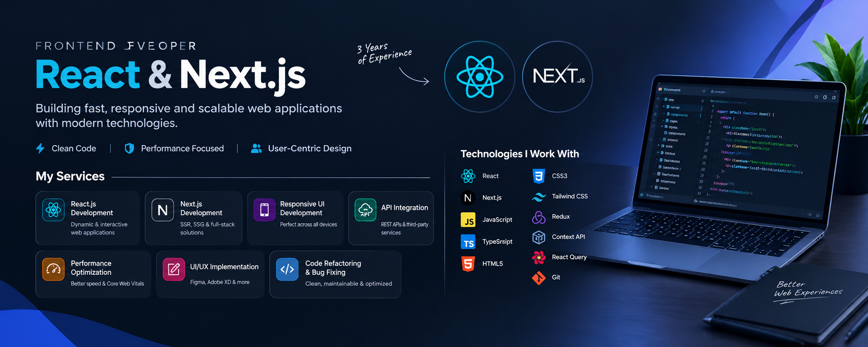Click the Tailwind CSS wave icon
This screenshot has height=347, width=868.
pyautogui.click(x=539, y=196)
